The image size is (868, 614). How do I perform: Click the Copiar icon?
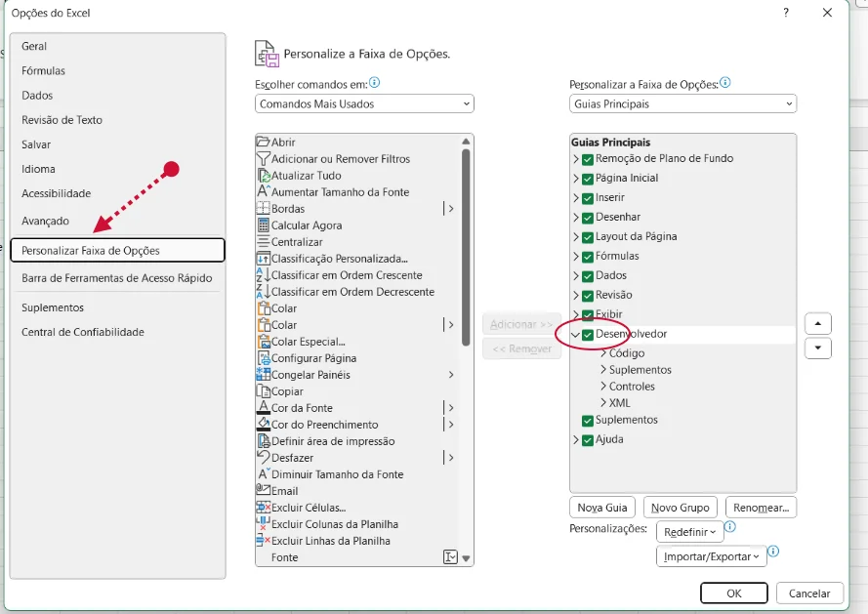[263, 390]
